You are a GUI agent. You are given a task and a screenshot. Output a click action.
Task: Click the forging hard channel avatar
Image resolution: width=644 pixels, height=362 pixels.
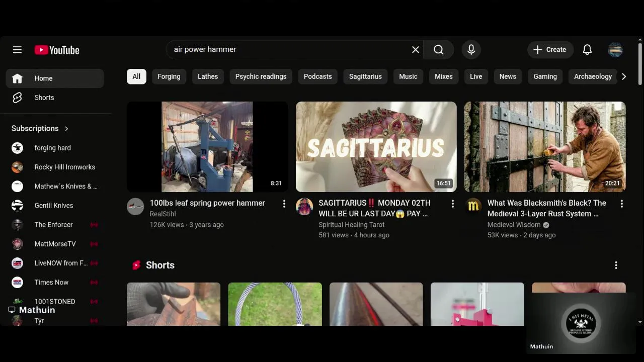coord(18,148)
